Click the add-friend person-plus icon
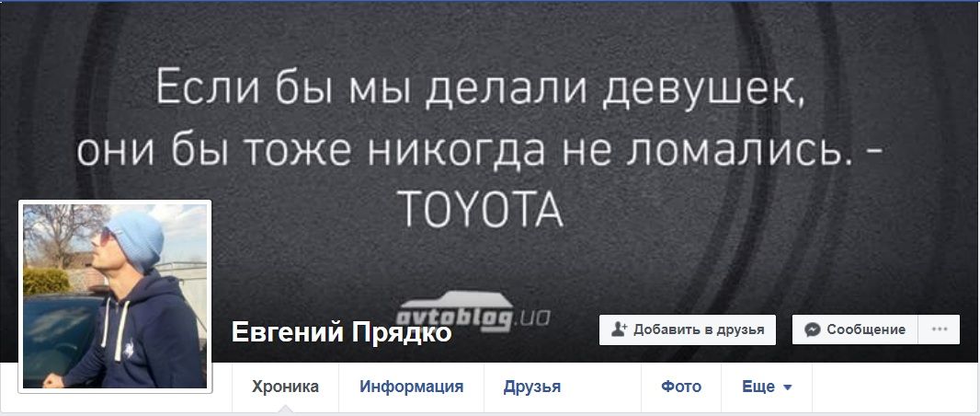This screenshot has width=980, height=416. pyautogui.click(x=620, y=329)
